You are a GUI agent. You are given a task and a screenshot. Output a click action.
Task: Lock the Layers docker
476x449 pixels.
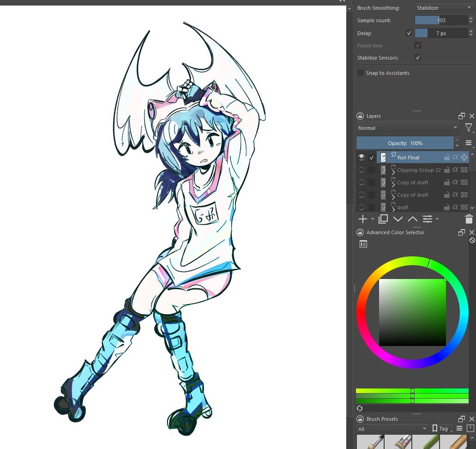pyautogui.click(x=360, y=116)
